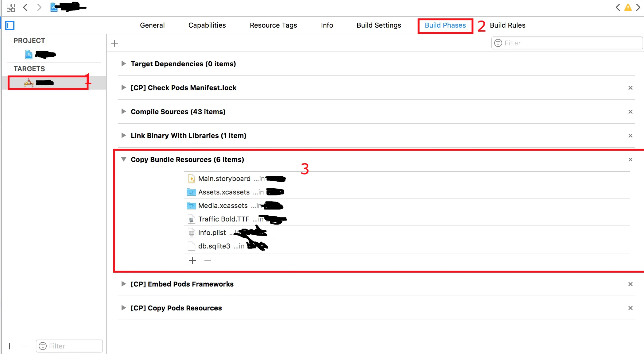Image resolution: width=644 pixels, height=354 pixels.
Task: Collapse Copy Bundle Resources section
Action: (x=123, y=159)
